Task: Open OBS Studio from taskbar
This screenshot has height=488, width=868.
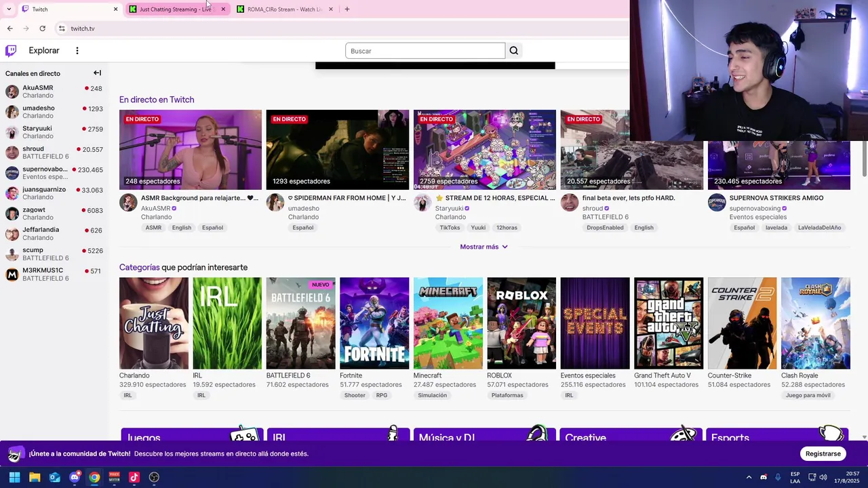Action: click(x=154, y=477)
